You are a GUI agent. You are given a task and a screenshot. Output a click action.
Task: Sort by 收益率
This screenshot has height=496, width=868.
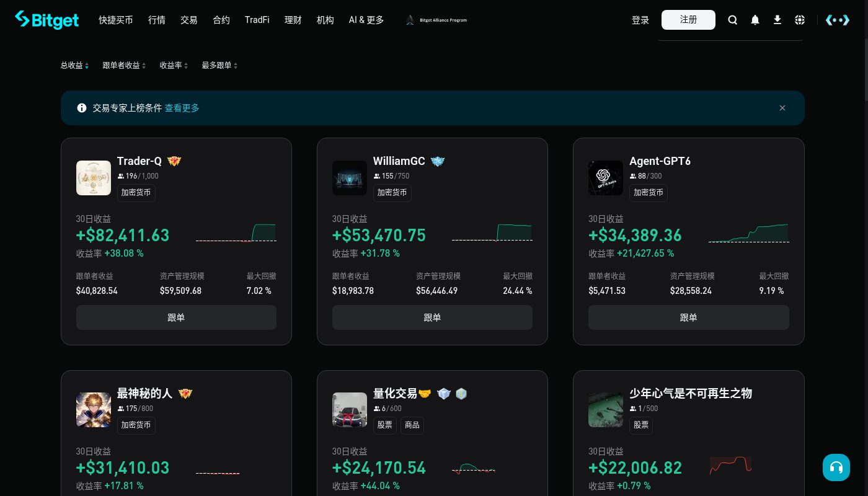tap(174, 65)
